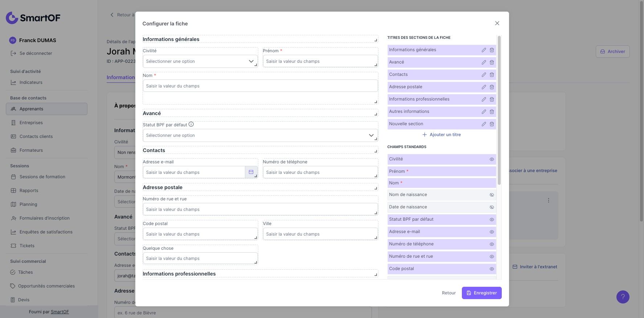Viewport: 644px width, 318px height.
Task: Go to Sessions de formation in sidebar
Action: coord(42,177)
